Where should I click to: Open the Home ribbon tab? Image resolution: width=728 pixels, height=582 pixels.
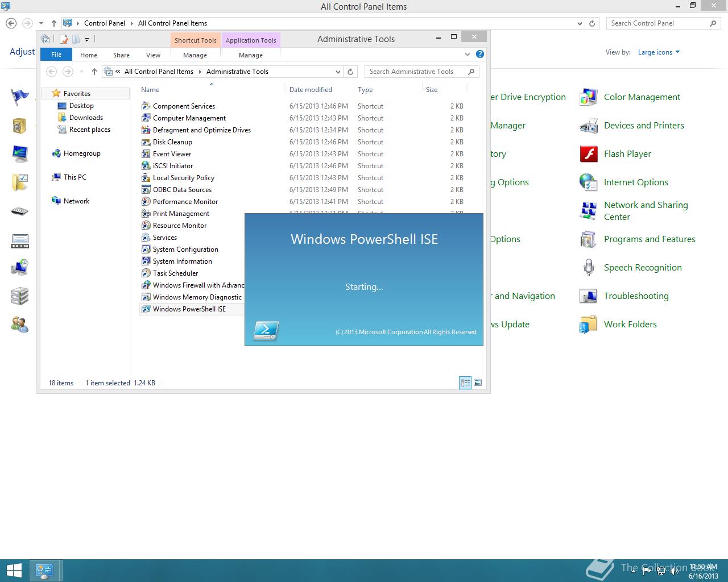pyautogui.click(x=89, y=55)
